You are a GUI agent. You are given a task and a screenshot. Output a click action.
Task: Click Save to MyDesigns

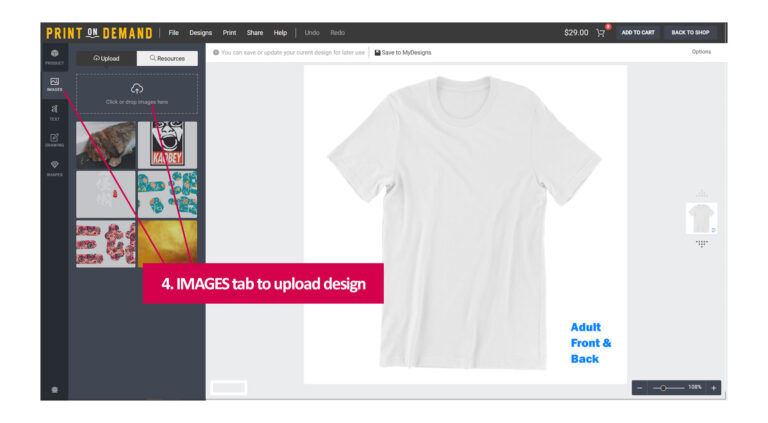(x=403, y=52)
